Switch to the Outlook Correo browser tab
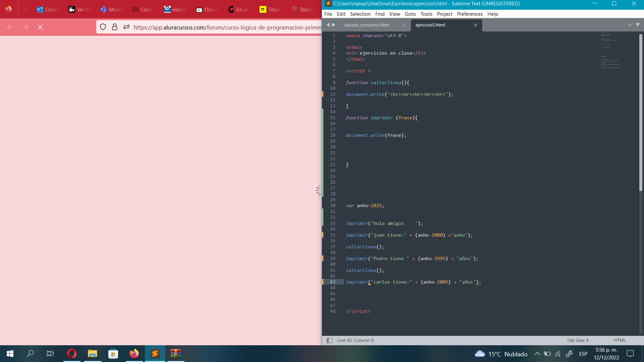 coord(48,9)
